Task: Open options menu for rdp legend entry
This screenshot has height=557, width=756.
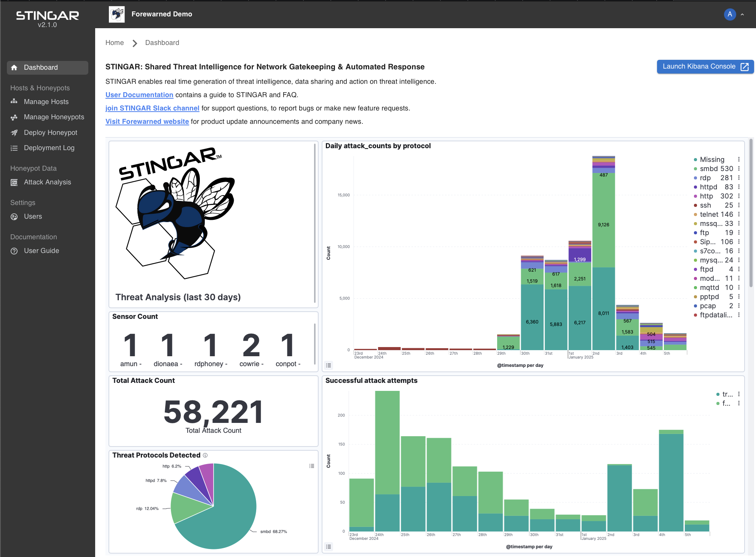Action: 739,178
